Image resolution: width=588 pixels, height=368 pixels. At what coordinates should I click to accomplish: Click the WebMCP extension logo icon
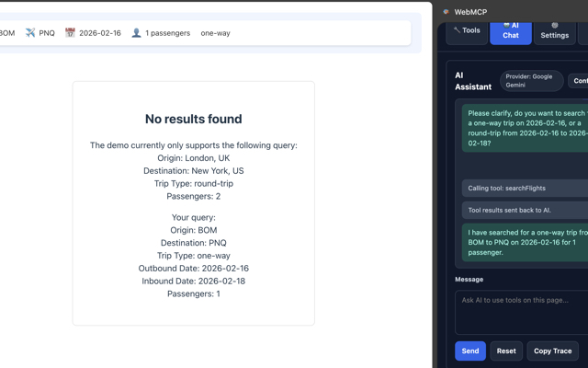click(x=446, y=12)
